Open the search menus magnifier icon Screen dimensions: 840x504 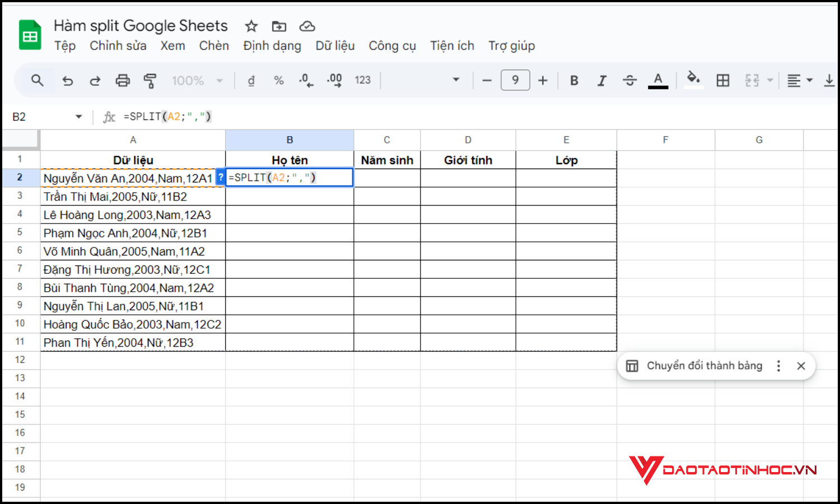coord(38,81)
